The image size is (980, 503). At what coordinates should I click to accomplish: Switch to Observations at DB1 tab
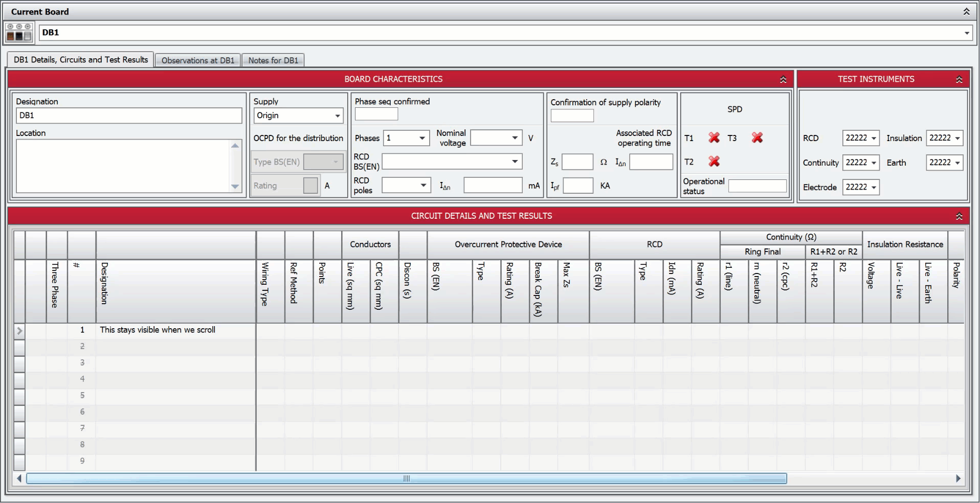tap(198, 60)
